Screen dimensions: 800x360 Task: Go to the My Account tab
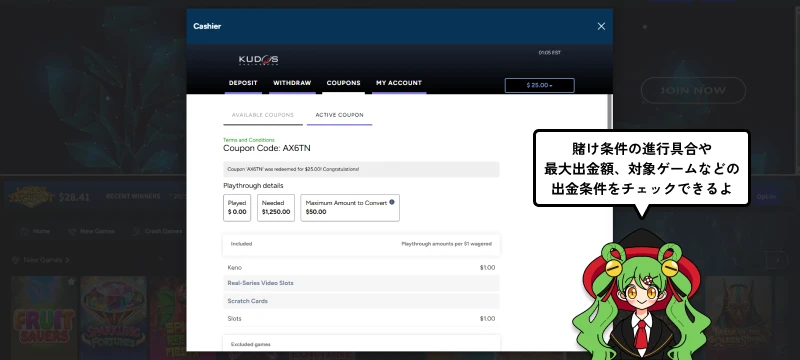[x=399, y=83]
